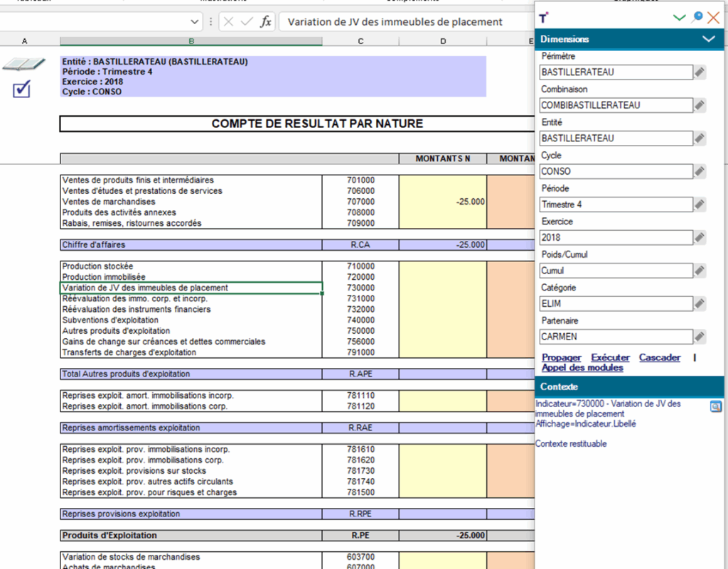Edit the Périmètre value with pencil icon
728x569 pixels.
[700, 72]
